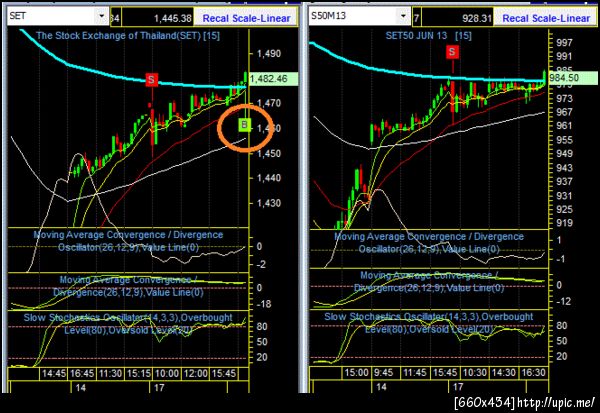Click the 12:00 time label on SET chart
Viewport: 600px width, 413px height.
pyautogui.click(x=195, y=374)
